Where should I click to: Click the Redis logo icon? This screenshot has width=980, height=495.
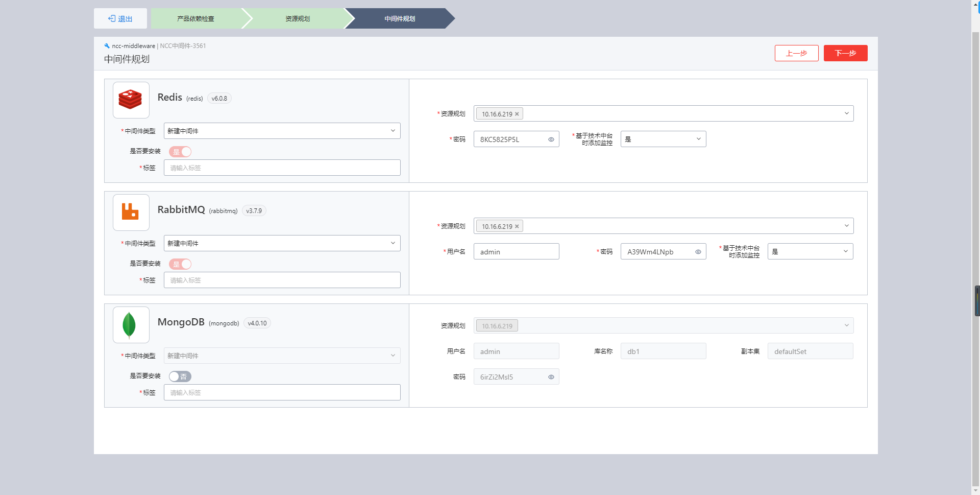click(x=131, y=100)
